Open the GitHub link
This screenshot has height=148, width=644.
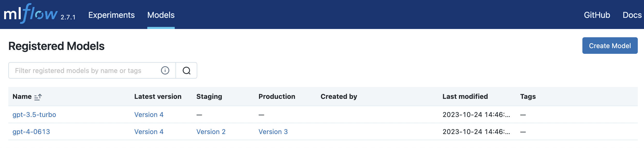597,15
